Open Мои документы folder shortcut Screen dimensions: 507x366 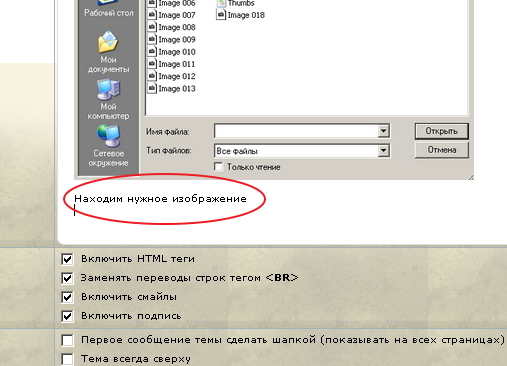coord(108,52)
